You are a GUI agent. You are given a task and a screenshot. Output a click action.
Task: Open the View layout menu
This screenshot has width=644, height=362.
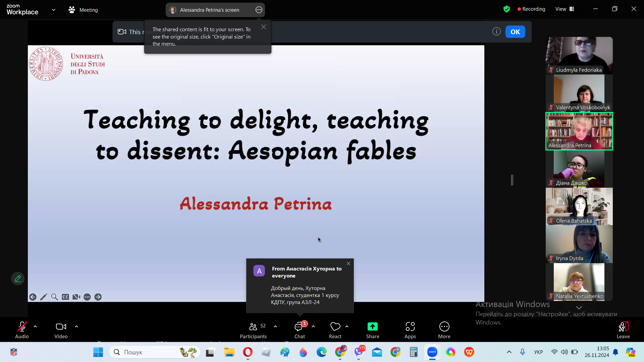[565, 9]
